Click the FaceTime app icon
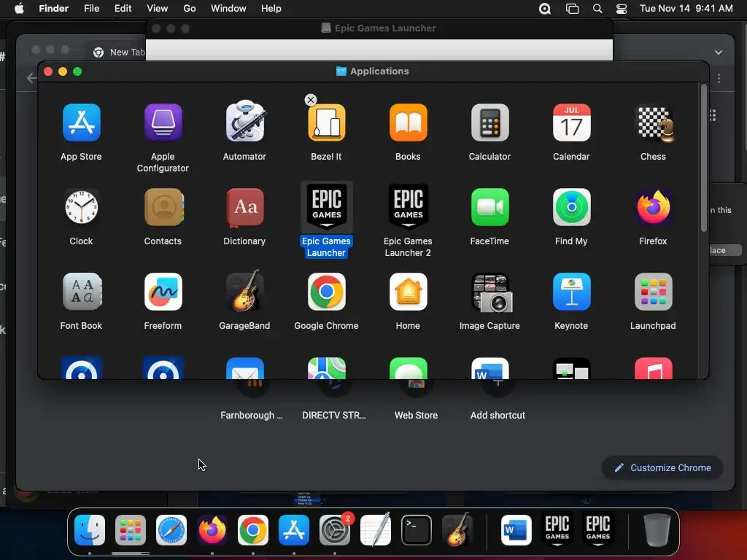This screenshot has width=747, height=560. click(489, 207)
